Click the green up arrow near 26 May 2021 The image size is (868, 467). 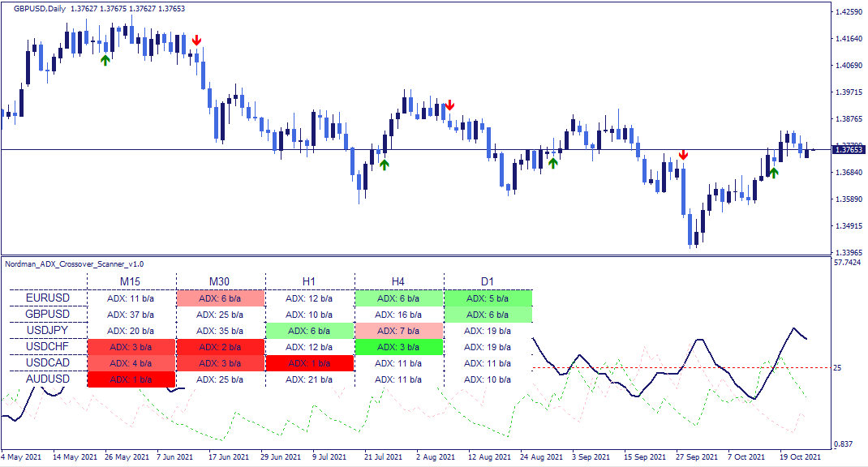[105, 60]
